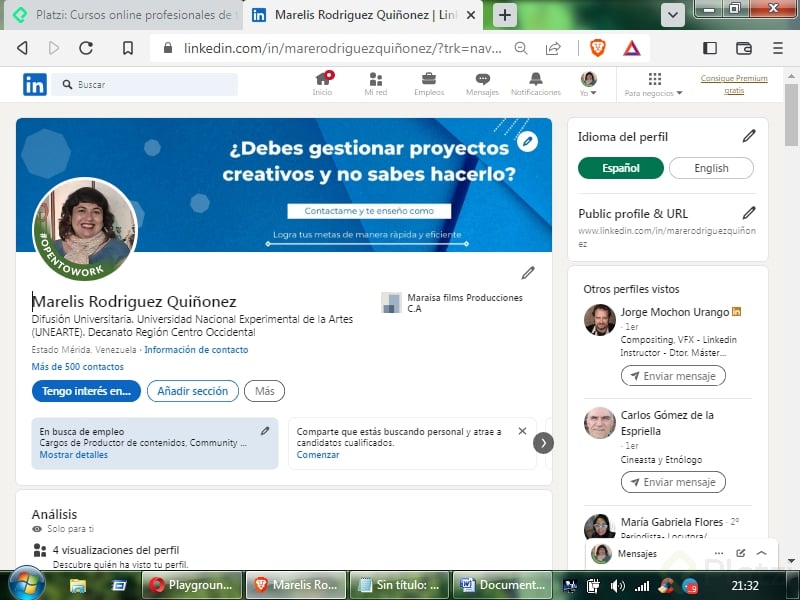Click Más profile options button
800x600 pixels.
(264, 391)
